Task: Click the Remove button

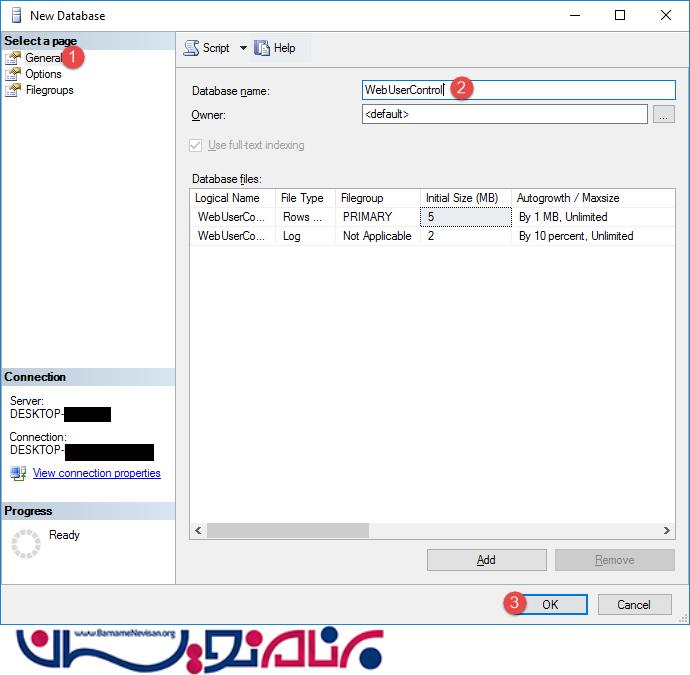Action: [615, 560]
